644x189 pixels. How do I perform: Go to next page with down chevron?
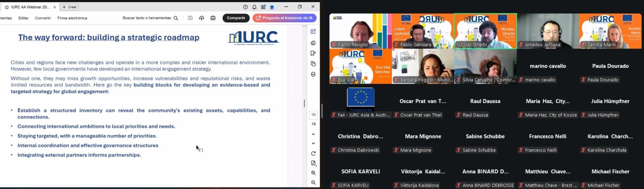pyautogui.click(x=313, y=143)
